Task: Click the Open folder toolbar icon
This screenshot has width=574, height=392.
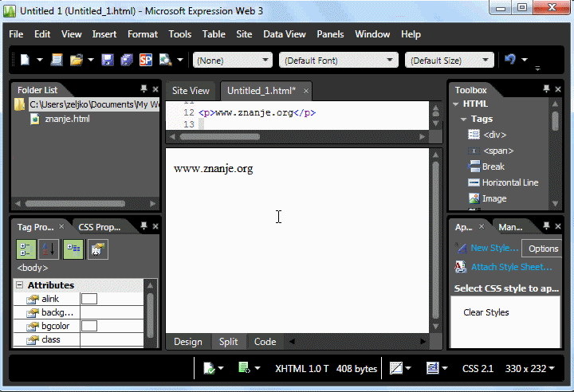Action: click(x=77, y=60)
